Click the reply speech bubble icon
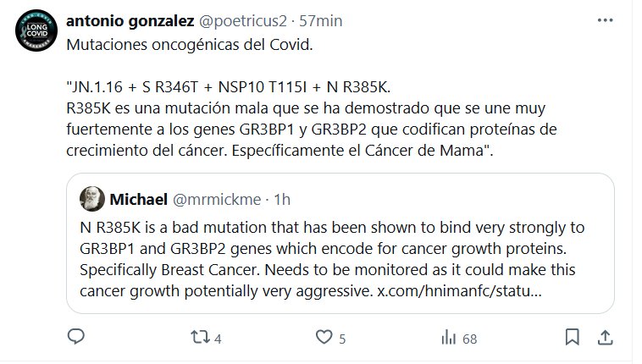Screen dimensions: 642x364 (76, 338)
